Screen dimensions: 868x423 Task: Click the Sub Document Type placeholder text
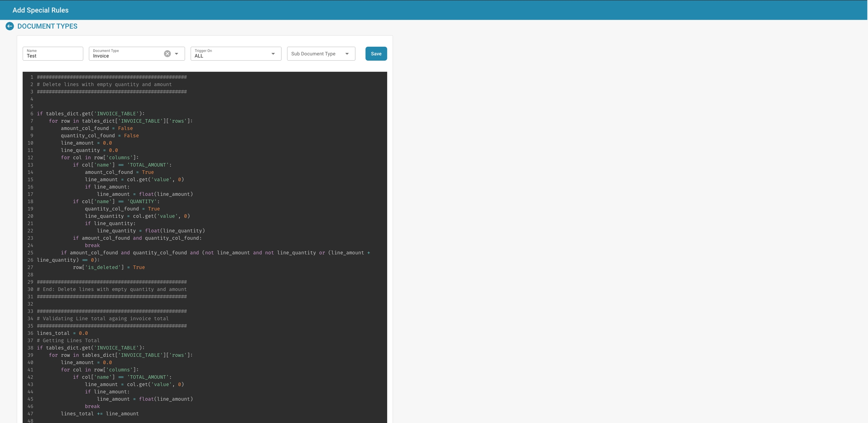point(313,54)
